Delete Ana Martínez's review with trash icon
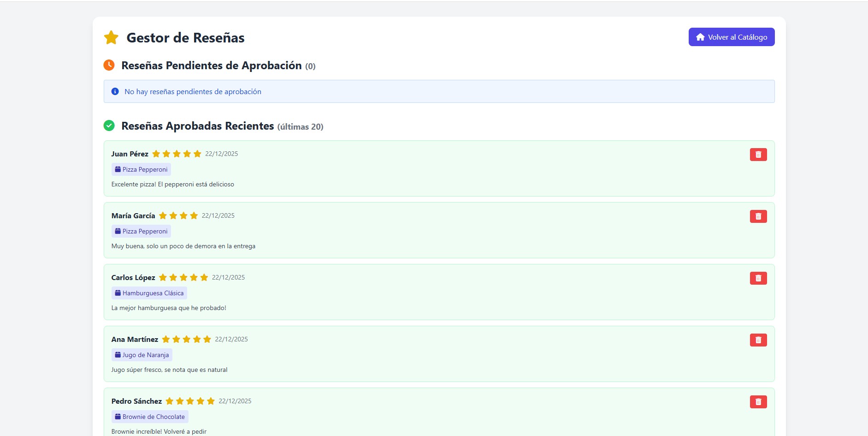868x436 pixels. pos(758,340)
